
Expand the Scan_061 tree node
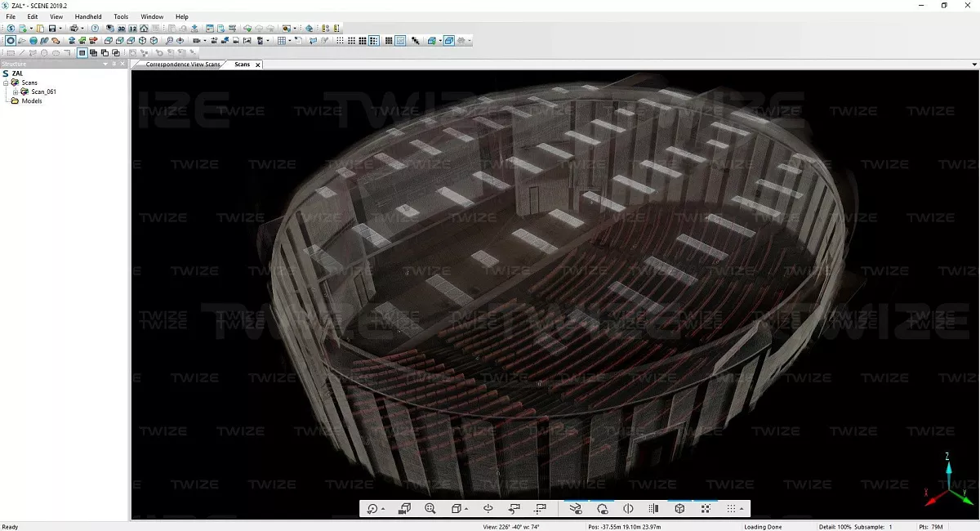tap(15, 91)
